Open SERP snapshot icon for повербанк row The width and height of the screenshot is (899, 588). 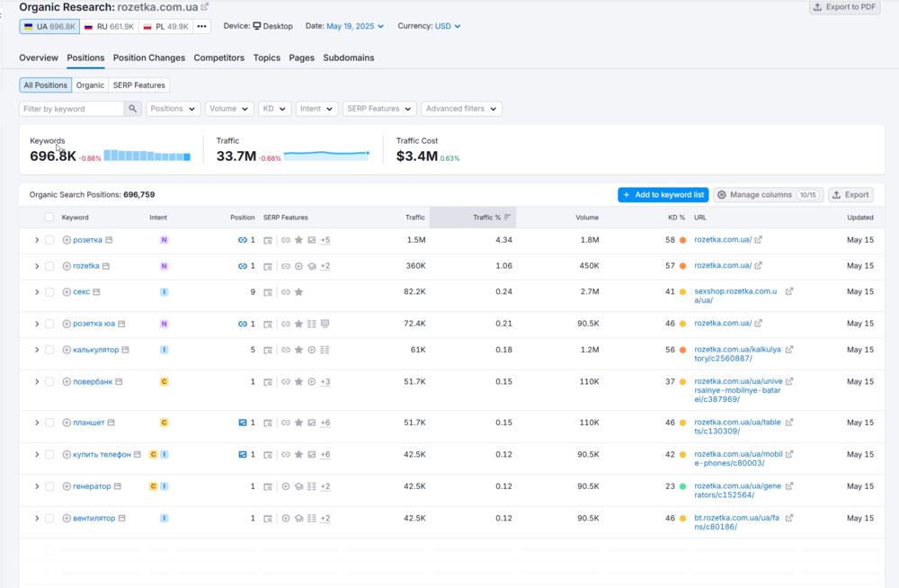(268, 382)
